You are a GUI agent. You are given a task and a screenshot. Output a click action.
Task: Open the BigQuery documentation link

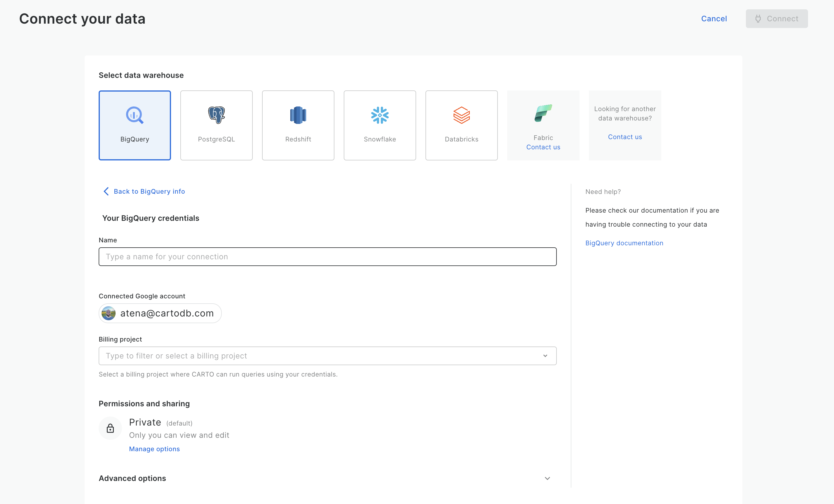click(624, 243)
